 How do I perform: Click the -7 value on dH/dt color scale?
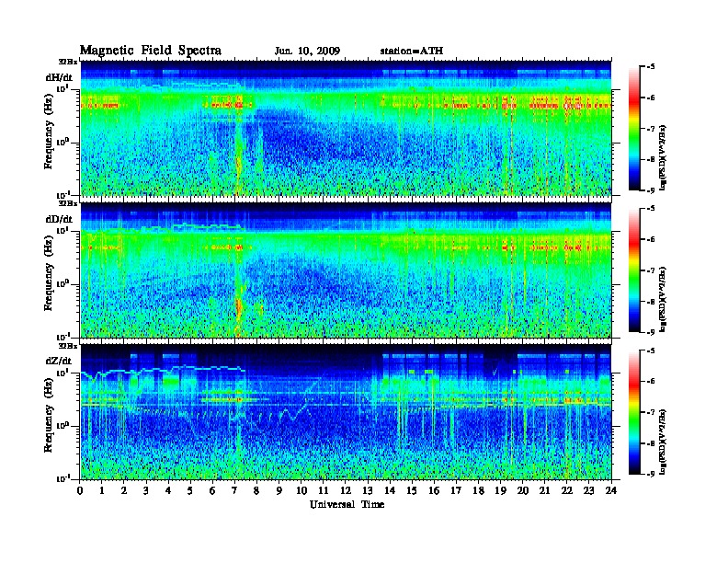pyautogui.click(x=651, y=129)
